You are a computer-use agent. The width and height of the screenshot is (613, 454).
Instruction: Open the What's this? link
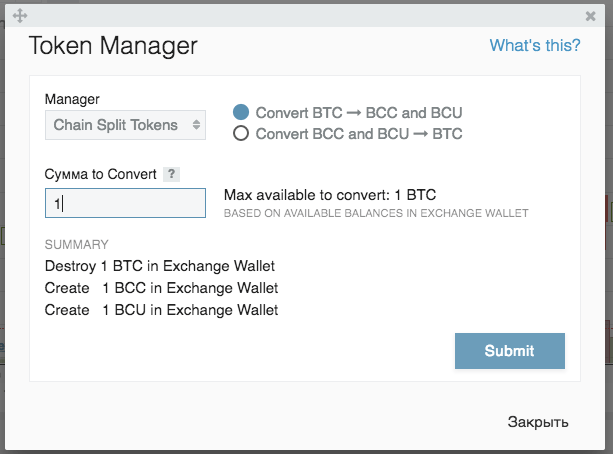535,45
